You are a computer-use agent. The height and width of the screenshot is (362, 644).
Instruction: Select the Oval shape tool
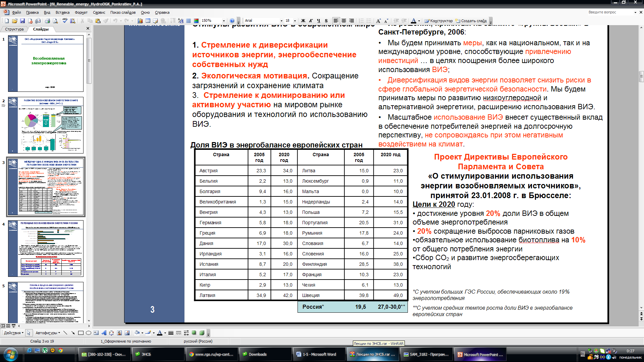pyautogui.click(x=88, y=333)
